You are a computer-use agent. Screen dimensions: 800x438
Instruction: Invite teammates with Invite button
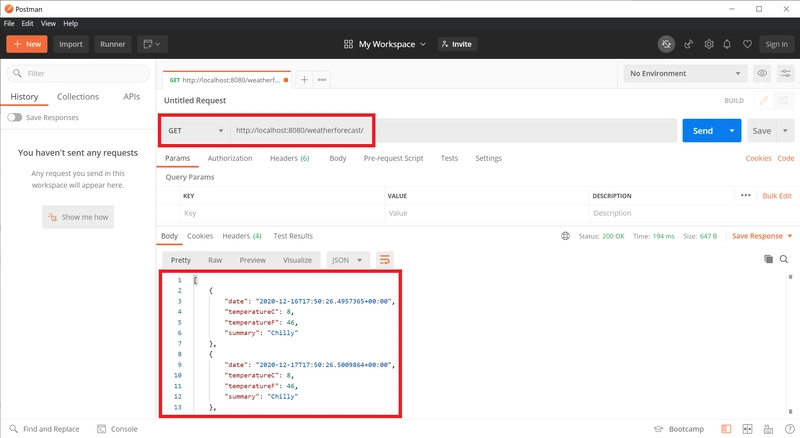[457, 44]
